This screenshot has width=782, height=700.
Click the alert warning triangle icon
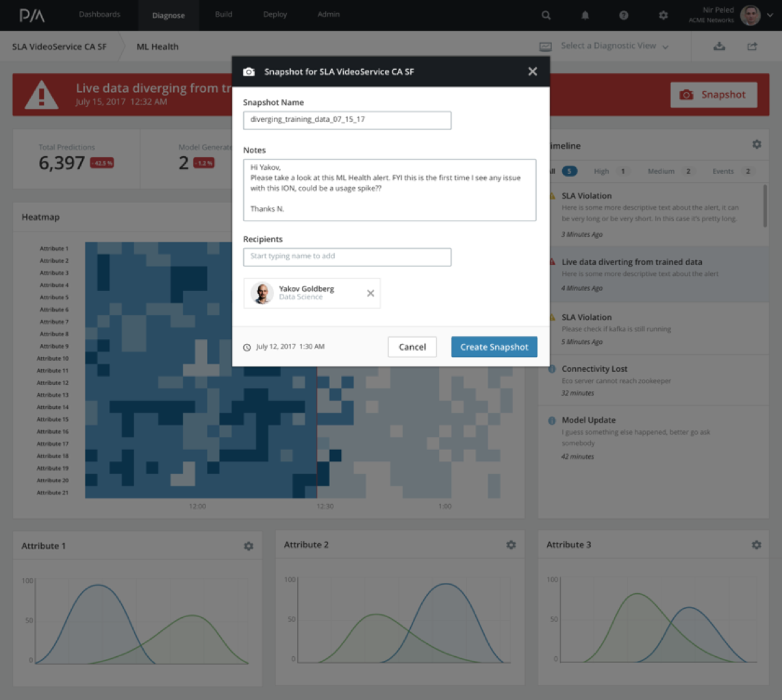coord(41,95)
